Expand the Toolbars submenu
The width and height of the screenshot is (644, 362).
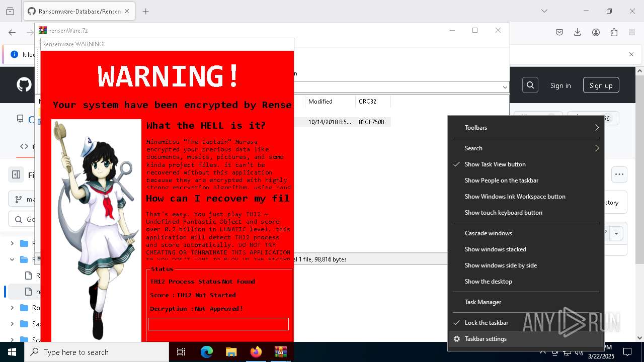526,128
